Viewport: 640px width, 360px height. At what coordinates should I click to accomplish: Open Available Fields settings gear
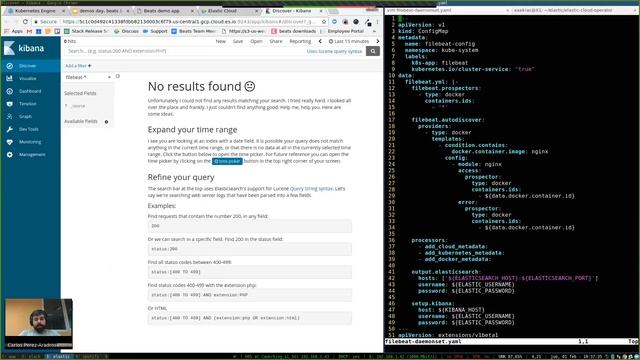click(x=107, y=122)
